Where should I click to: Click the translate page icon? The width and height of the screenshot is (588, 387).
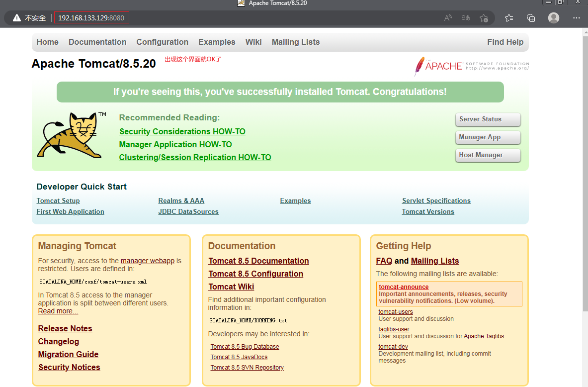pos(466,18)
